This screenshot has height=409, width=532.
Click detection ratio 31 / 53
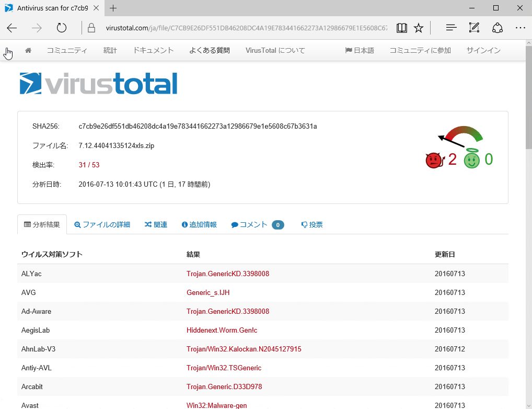(89, 165)
